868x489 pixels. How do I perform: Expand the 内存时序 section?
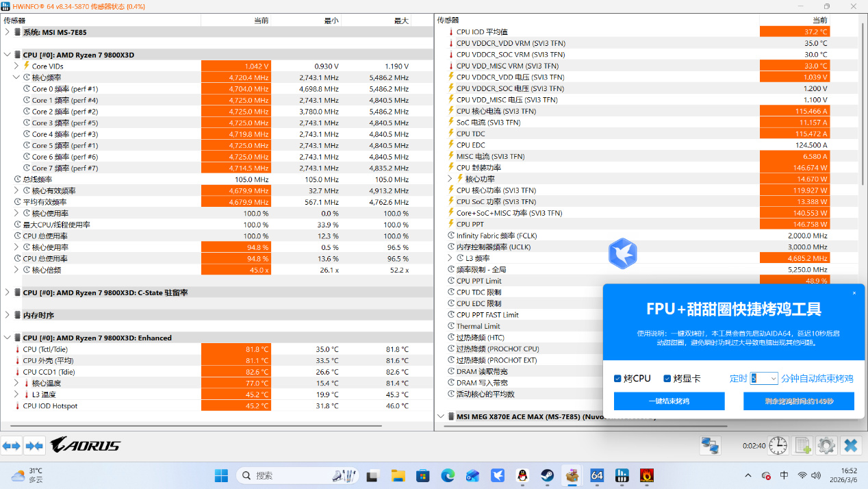click(x=7, y=315)
